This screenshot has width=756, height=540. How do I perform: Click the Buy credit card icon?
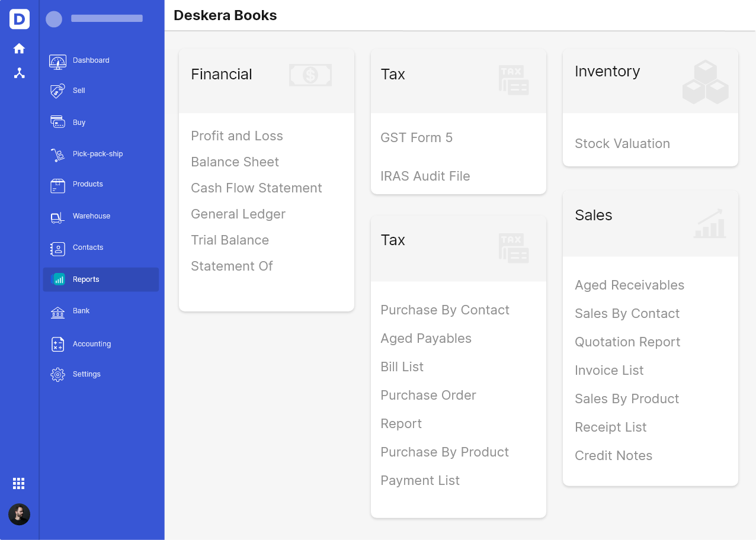57,123
